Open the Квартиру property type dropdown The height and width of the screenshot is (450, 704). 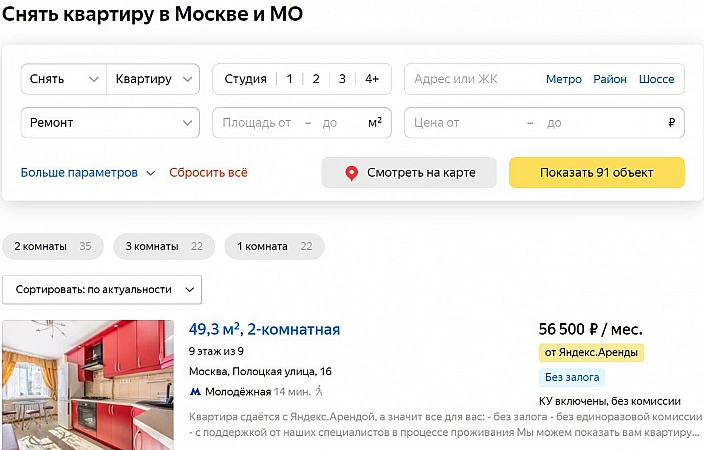pyautogui.click(x=153, y=79)
